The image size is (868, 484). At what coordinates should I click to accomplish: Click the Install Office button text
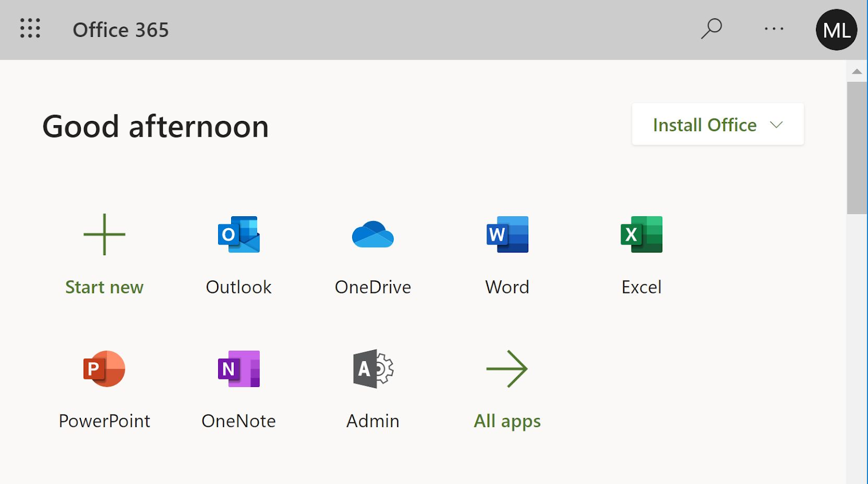[704, 125]
